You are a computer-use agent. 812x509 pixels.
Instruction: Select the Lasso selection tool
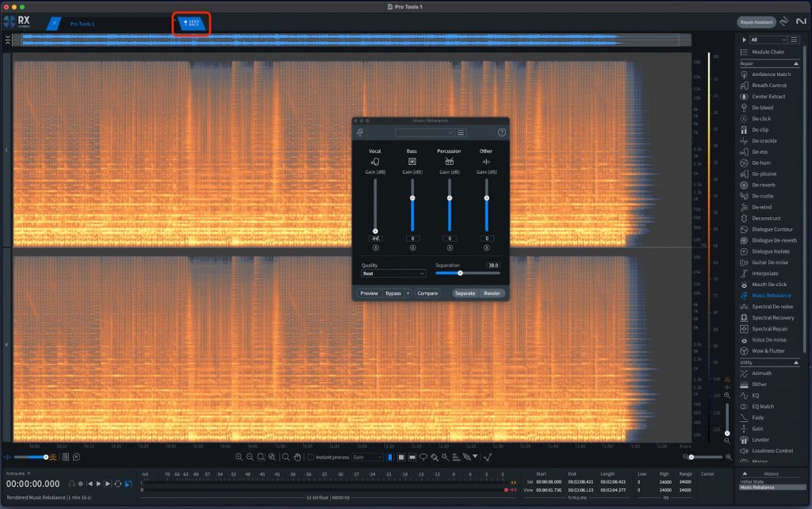tap(423, 457)
